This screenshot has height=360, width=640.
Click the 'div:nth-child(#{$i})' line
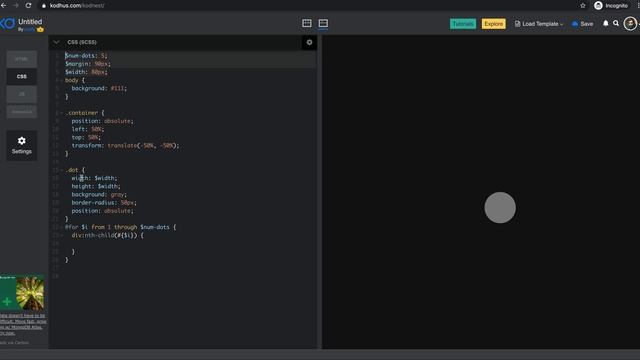[x=107, y=235]
